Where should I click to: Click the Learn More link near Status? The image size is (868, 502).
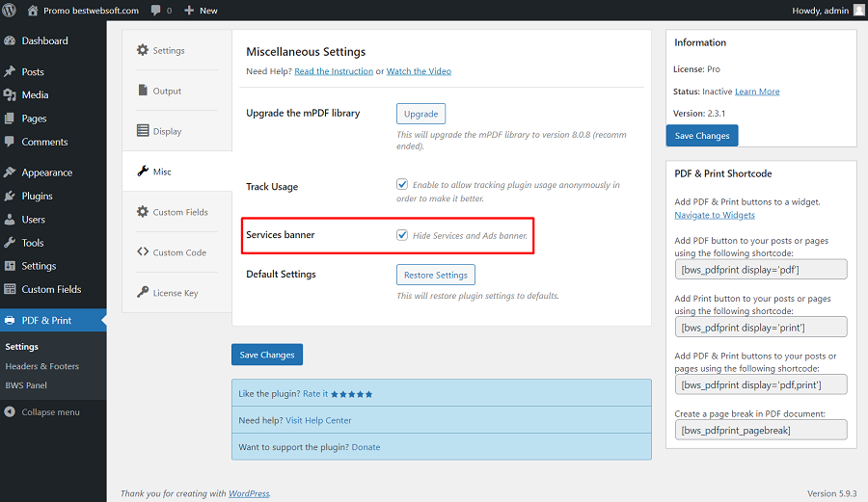coord(757,92)
